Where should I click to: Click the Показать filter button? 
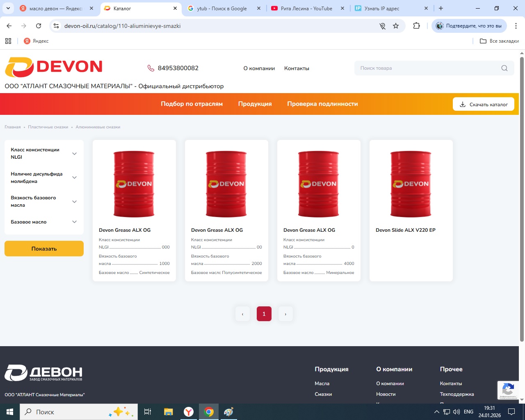coord(44,249)
